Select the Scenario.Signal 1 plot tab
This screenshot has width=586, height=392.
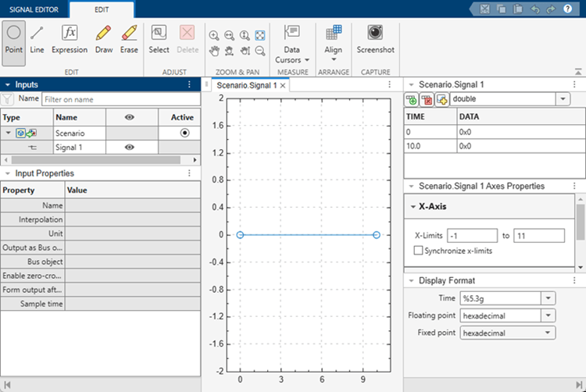point(247,85)
